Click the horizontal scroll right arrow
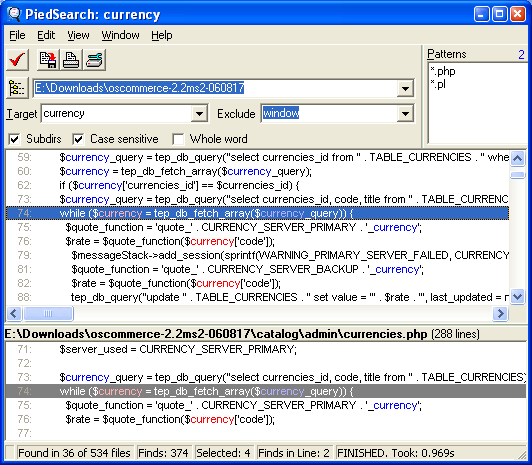This screenshot has width=532, height=465. coord(500,313)
